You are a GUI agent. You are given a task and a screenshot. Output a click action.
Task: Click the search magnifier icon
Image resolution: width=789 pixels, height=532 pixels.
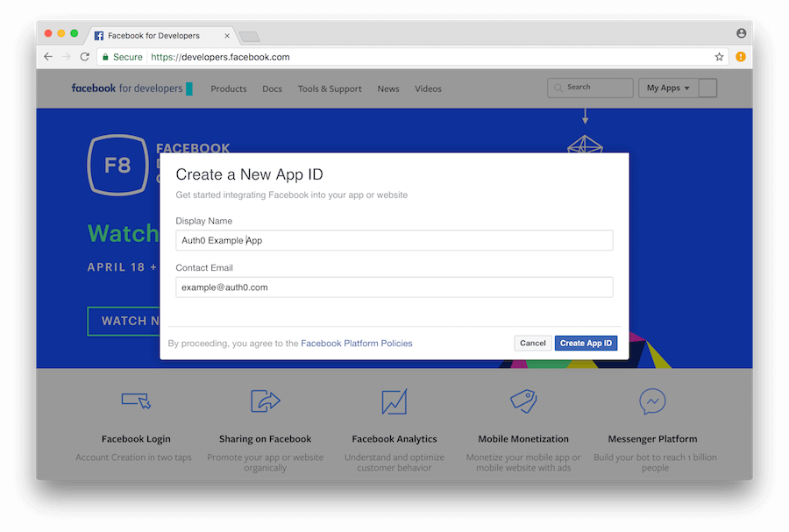(x=559, y=88)
